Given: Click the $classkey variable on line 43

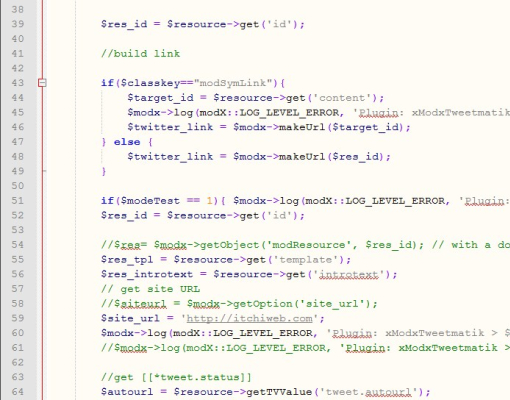Looking at the screenshot, I should point(150,83).
